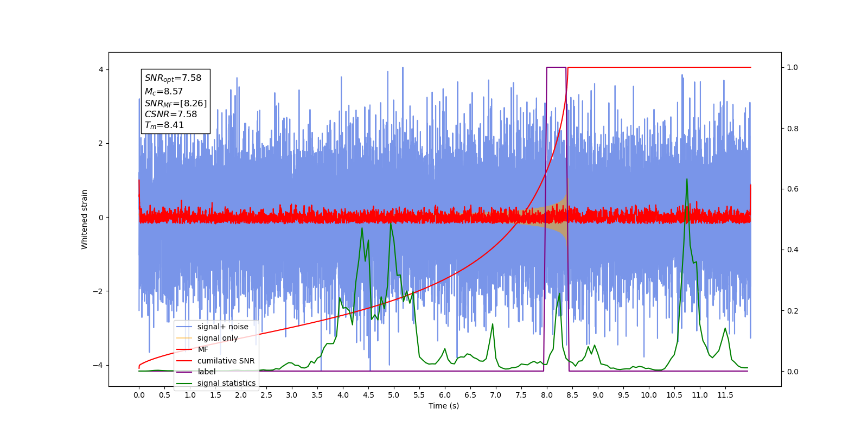
Task: Click the purple 'label' legend line sample
Action: 184,372
